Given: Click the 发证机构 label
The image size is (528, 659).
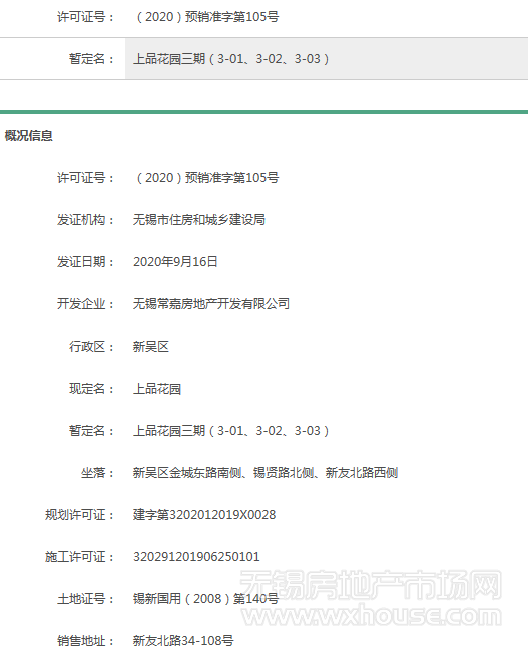Looking at the screenshot, I should [85, 220].
